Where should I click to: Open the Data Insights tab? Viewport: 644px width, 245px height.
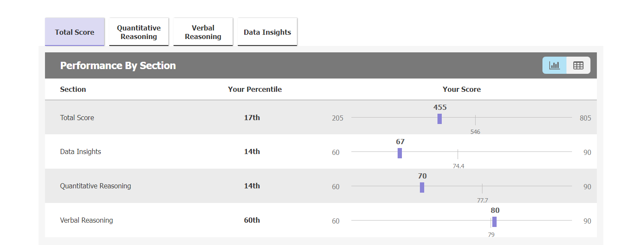click(267, 32)
